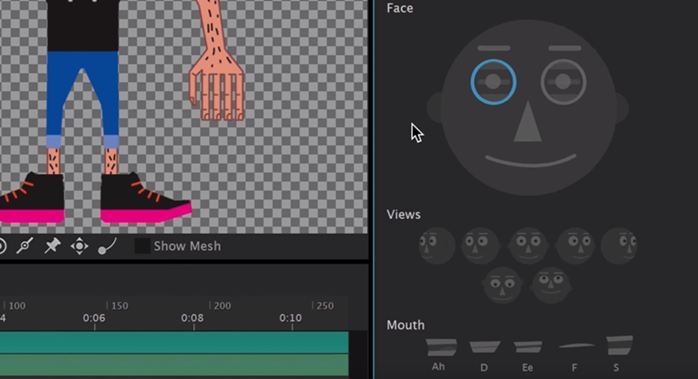Click the eyebrow above the non-highlighted eye

coord(565,48)
